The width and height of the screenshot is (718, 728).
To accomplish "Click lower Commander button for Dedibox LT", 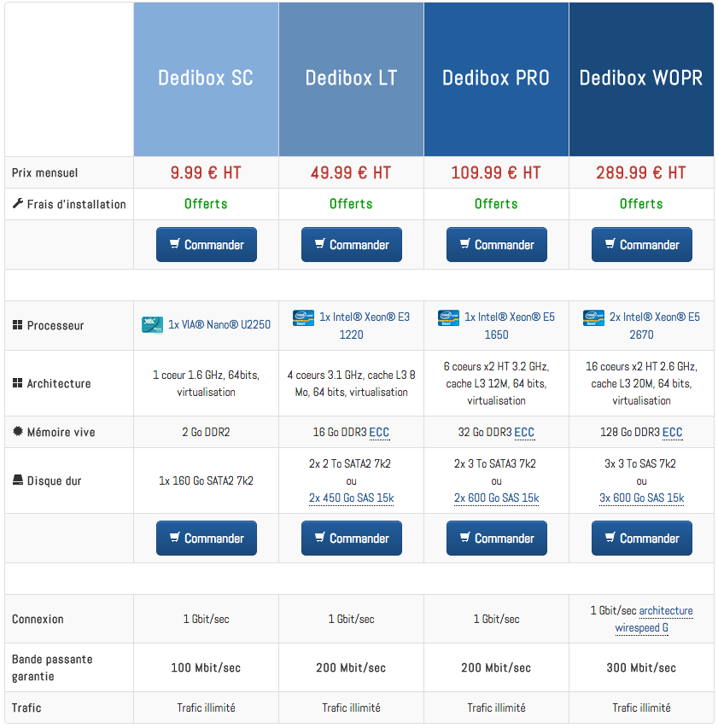I will (x=352, y=539).
